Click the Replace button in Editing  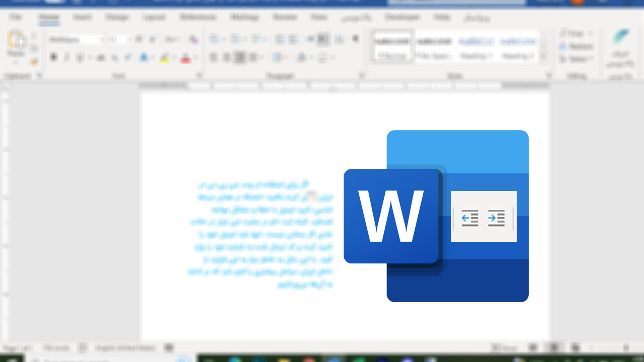pos(576,46)
